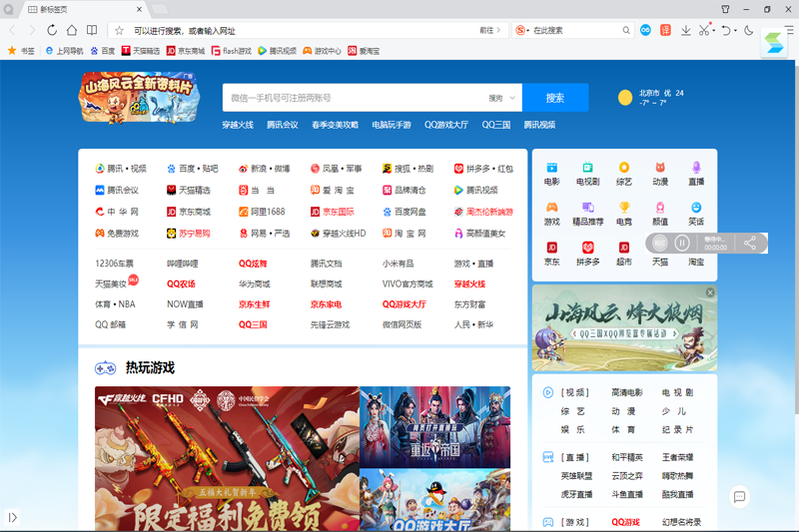Image resolution: width=799 pixels, height=532 pixels.
Task: Expand the sidebar with bottom-left arrow
Action: (x=13, y=518)
